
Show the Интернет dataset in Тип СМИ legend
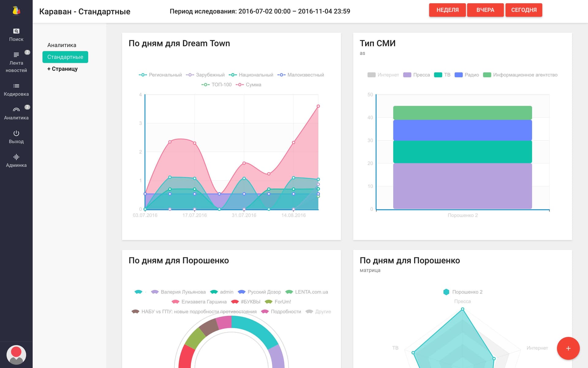[x=383, y=75]
